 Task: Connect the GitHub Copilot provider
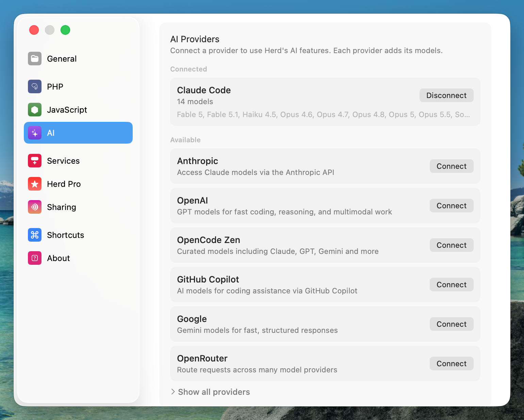tap(452, 285)
